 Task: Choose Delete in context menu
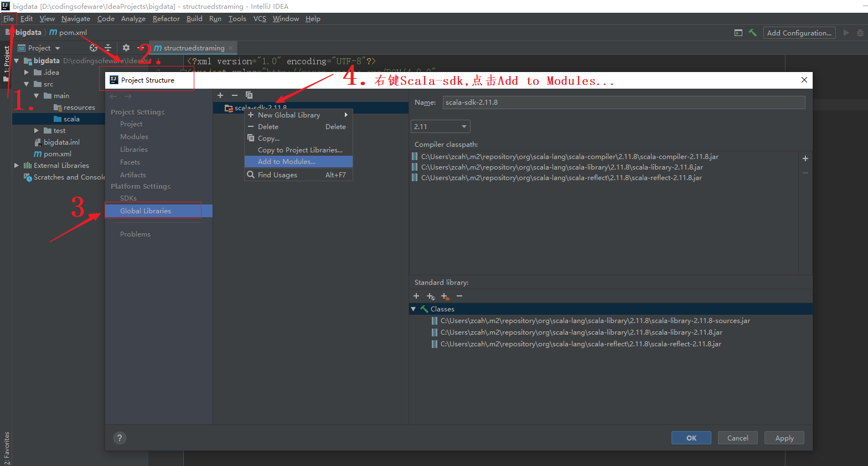click(298, 127)
